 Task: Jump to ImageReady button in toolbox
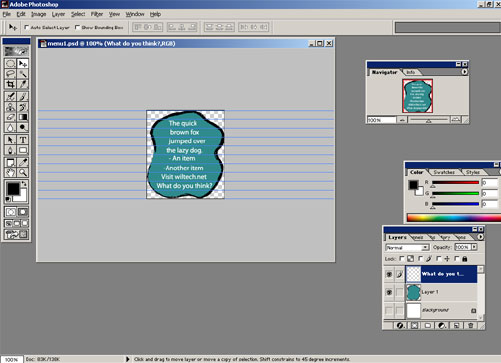point(16,235)
